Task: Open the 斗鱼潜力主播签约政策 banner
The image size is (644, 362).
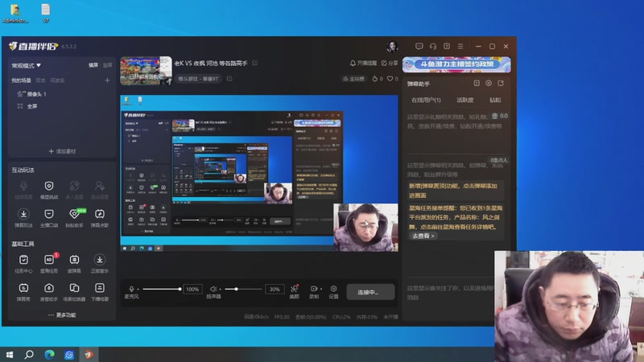Action: pyautogui.click(x=456, y=64)
